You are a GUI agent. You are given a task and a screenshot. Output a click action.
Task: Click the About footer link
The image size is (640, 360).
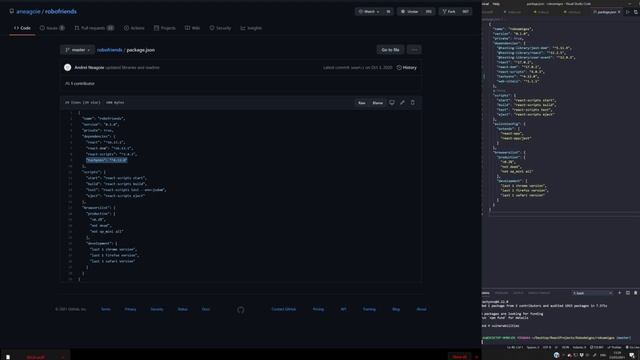tap(421, 309)
